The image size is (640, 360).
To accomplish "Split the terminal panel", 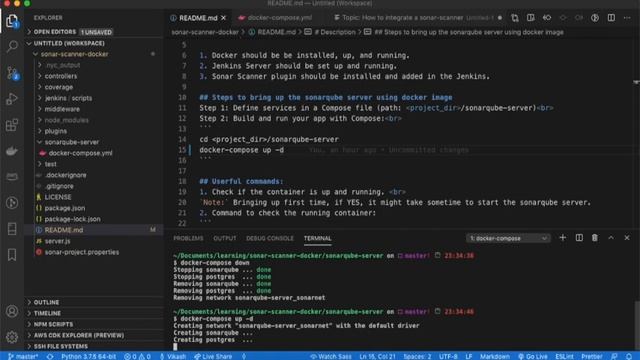I will click(579, 238).
